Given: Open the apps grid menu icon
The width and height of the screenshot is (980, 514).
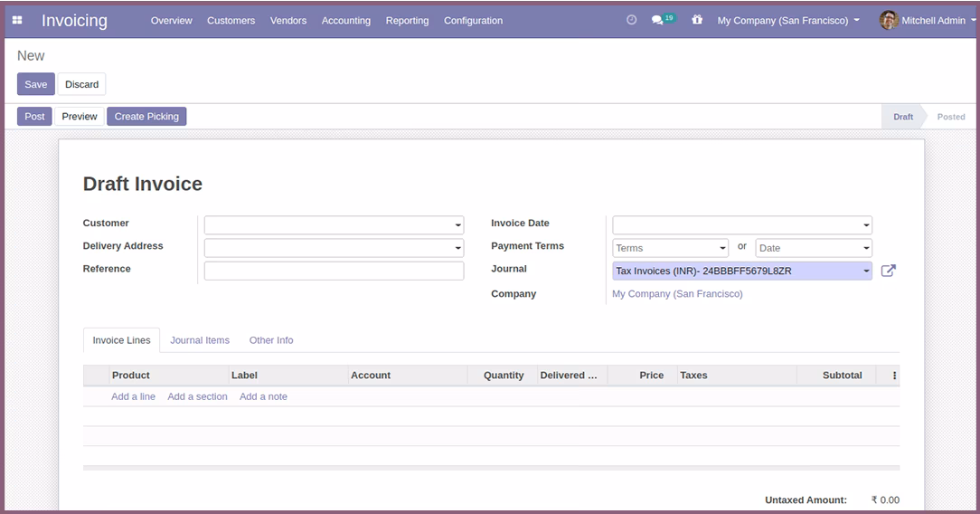Looking at the screenshot, I should 17,20.
